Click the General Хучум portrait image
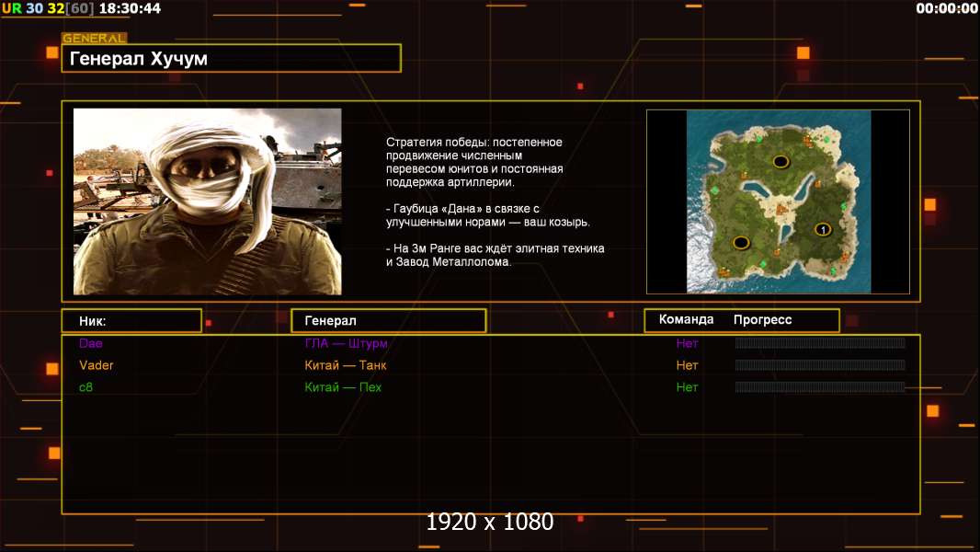The height and width of the screenshot is (552, 980). (207, 201)
